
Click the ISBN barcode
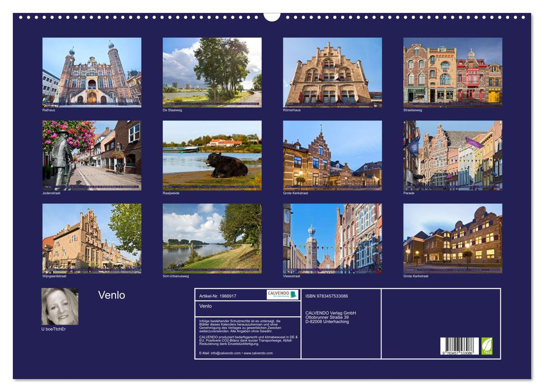[x=459, y=347]
